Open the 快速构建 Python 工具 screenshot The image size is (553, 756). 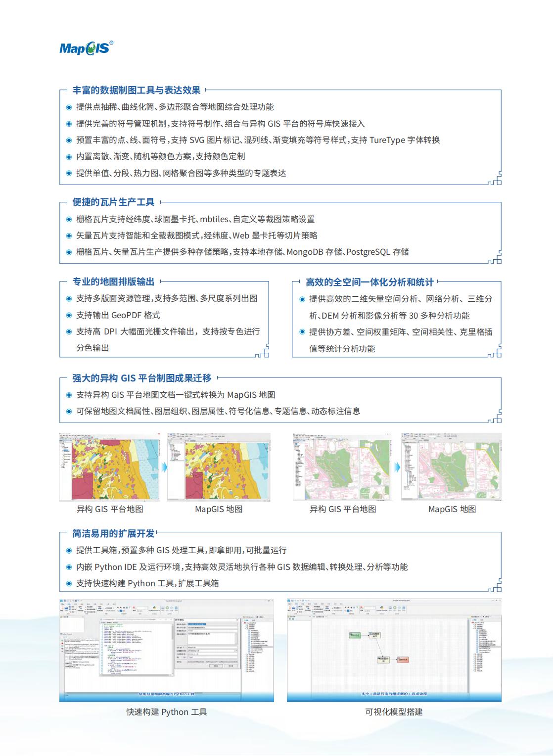(167, 650)
